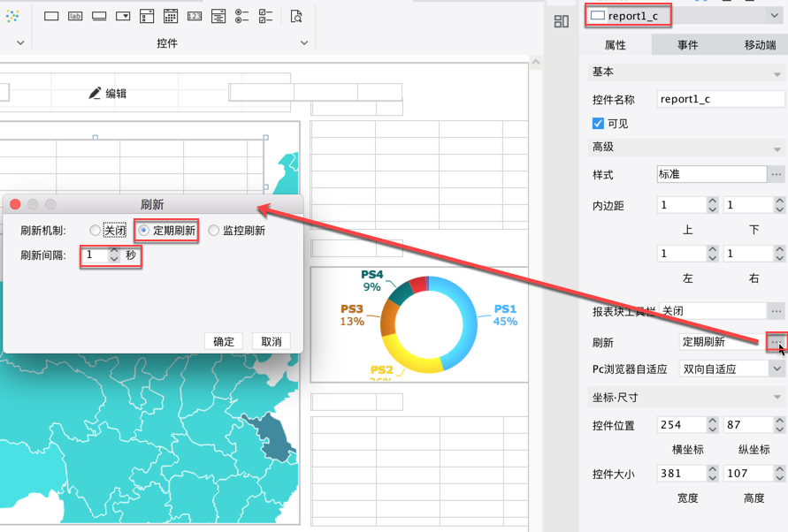Click the widget layout panel icon
The width and height of the screenshot is (788, 532).
pos(562,21)
